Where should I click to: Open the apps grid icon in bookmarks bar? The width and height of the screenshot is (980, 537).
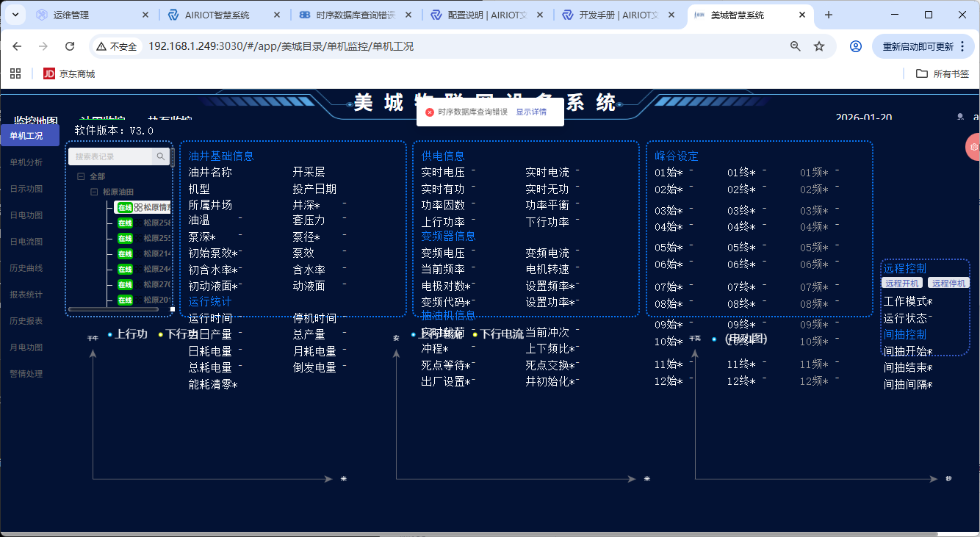click(x=16, y=73)
